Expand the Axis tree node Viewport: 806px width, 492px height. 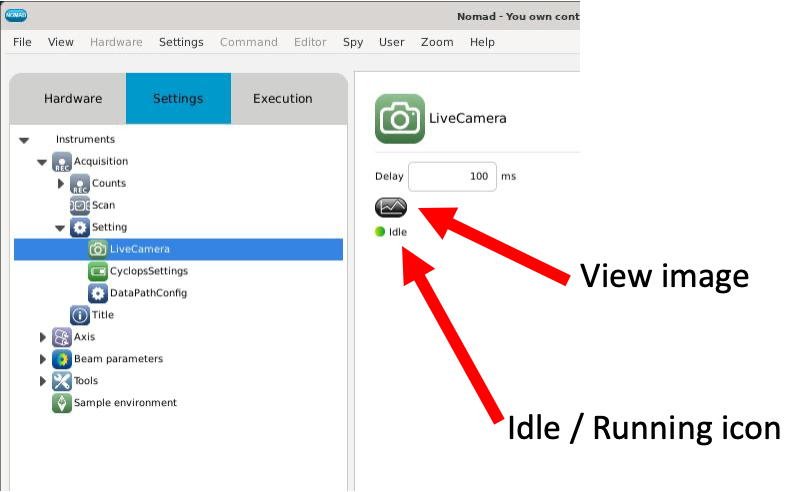42,337
